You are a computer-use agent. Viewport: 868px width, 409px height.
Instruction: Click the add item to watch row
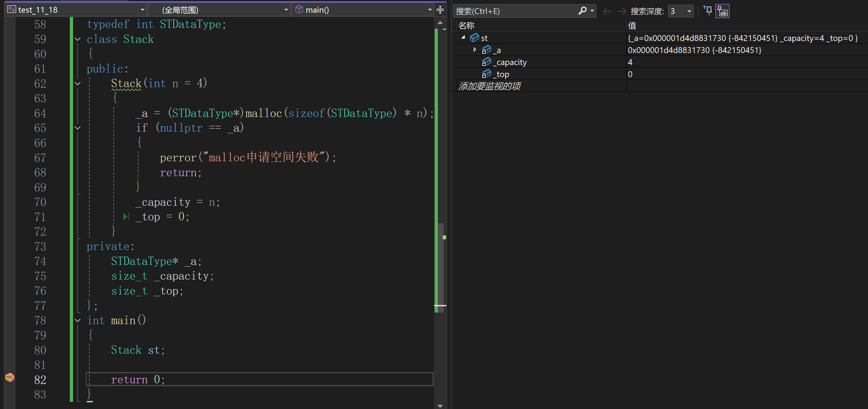[x=490, y=86]
